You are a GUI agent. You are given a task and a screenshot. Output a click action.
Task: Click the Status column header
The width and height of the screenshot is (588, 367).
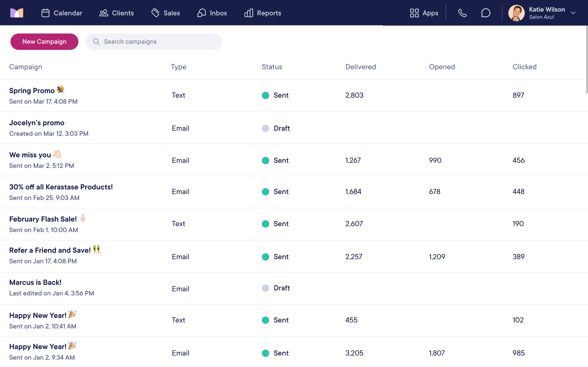coord(272,67)
